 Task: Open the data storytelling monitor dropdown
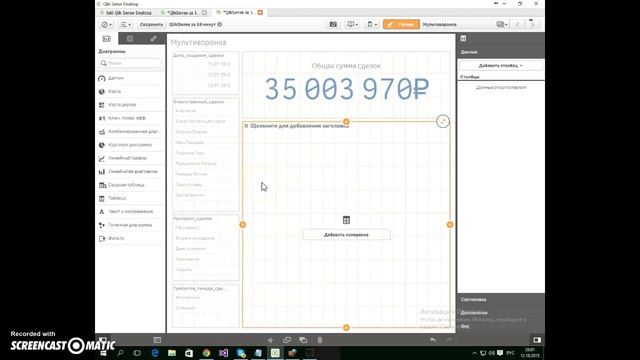point(352,24)
